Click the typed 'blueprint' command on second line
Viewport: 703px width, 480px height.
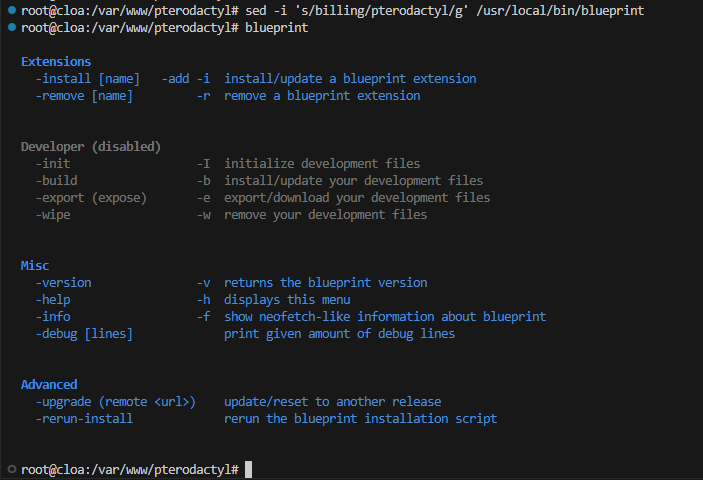[x=277, y=27]
